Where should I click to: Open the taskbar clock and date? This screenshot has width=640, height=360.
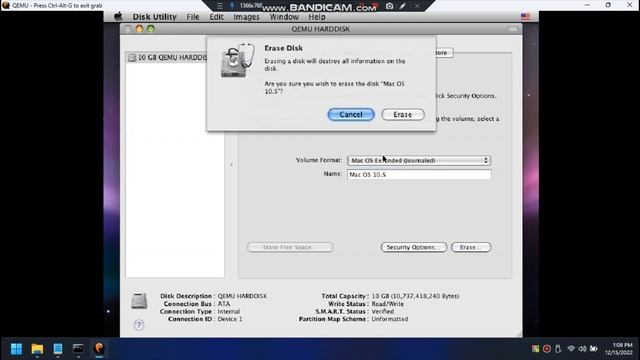(619, 349)
